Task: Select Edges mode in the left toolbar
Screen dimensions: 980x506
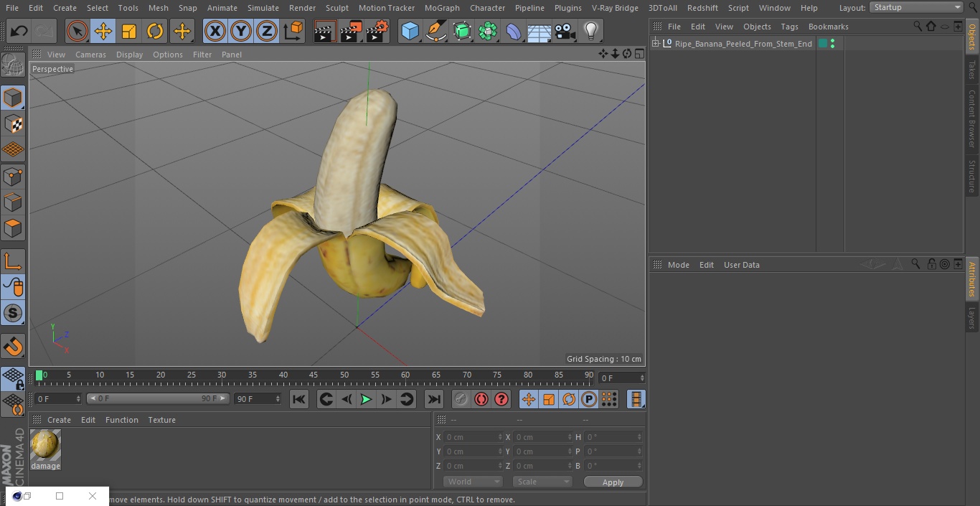Action: (13, 202)
